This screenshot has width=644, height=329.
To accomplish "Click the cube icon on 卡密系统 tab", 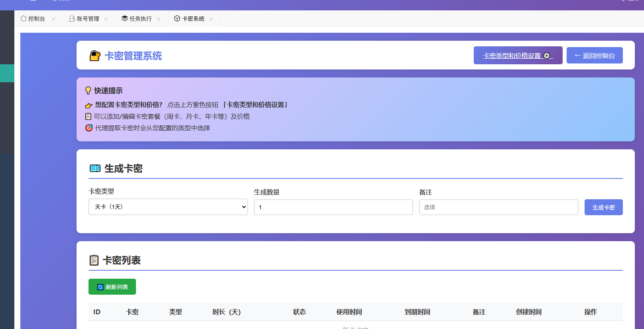I will pos(177,18).
